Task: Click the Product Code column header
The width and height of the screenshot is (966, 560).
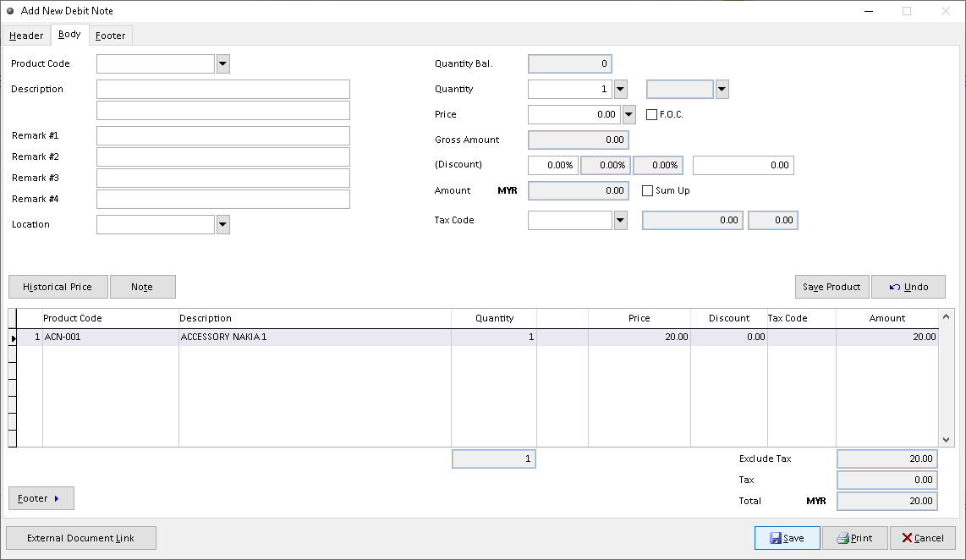Action: 111,319
